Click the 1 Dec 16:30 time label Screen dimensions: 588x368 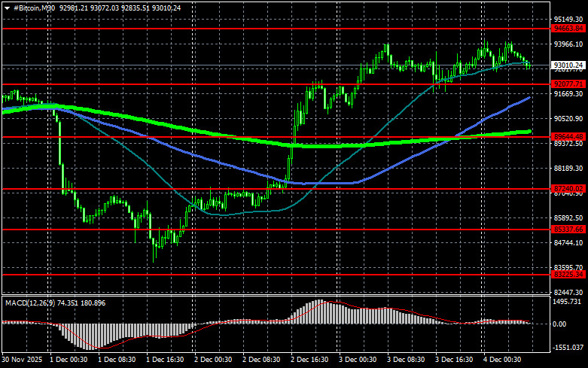click(x=167, y=361)
